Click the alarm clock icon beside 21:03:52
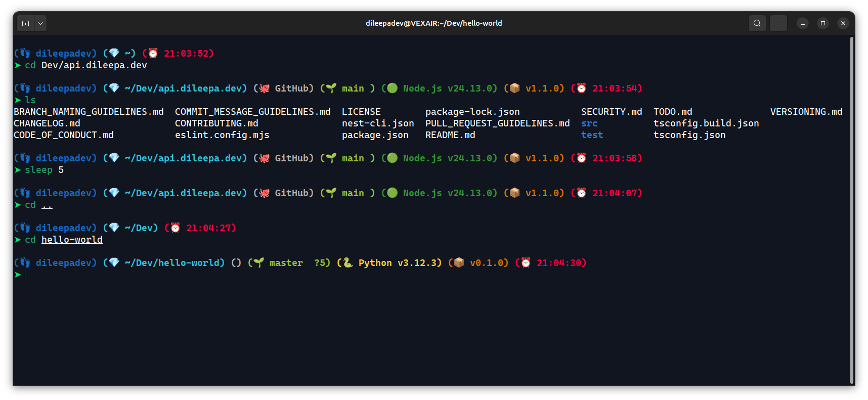Viewport: 868px width, 400px height. click(x=153, y=53)
